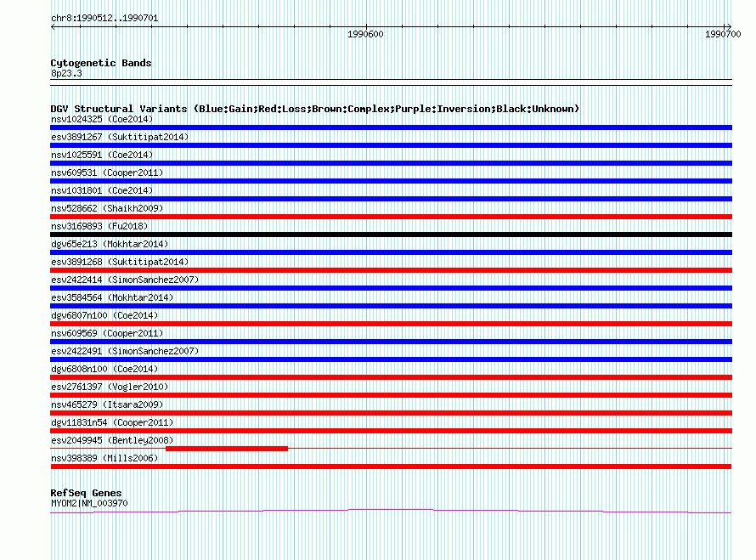Click the esv2422414 (SimonSanchez2007) label
The image size is (756, 560).
coord(125,280)
